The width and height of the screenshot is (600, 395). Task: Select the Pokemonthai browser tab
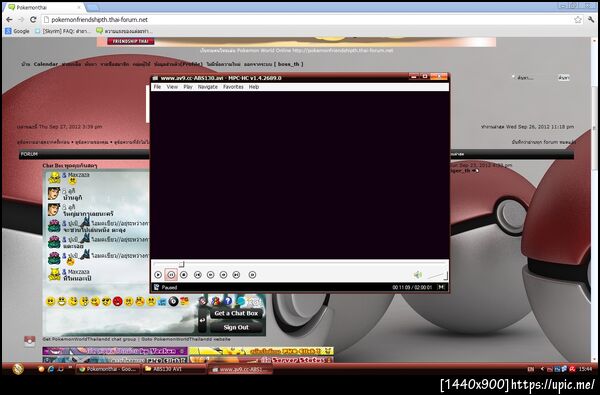(45, 7)
